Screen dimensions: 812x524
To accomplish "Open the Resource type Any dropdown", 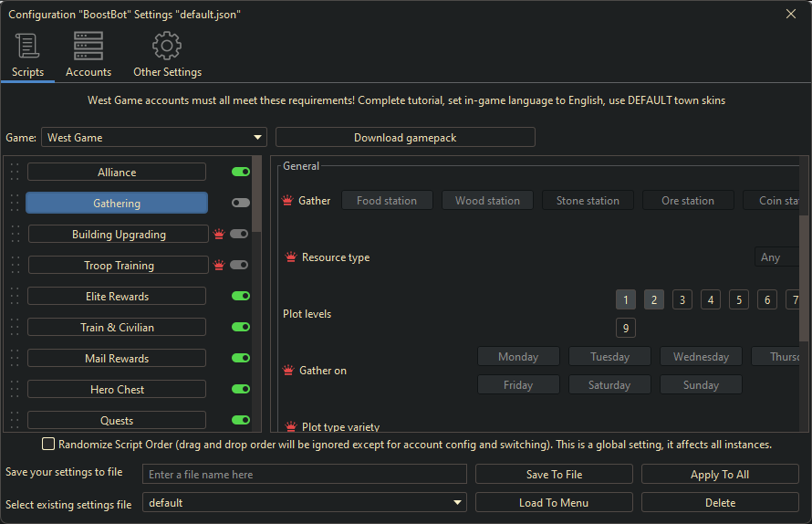I will pyautogui.click(x=777, y=257).
